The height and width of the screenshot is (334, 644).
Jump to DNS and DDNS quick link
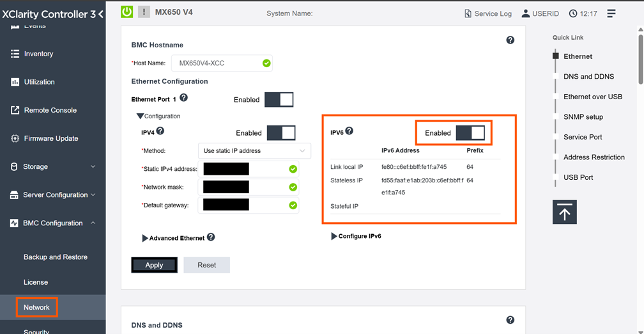coord(588,77)
